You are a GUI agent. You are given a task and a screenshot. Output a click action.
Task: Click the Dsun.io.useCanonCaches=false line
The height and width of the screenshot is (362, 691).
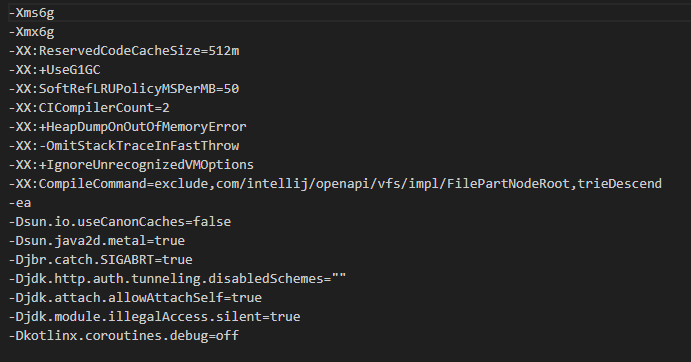[120, 221]
